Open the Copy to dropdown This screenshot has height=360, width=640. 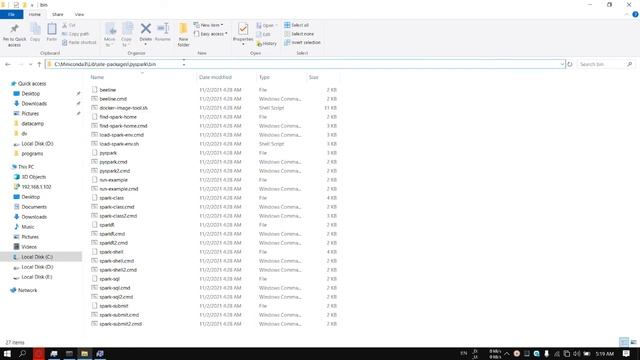(127, 34)
